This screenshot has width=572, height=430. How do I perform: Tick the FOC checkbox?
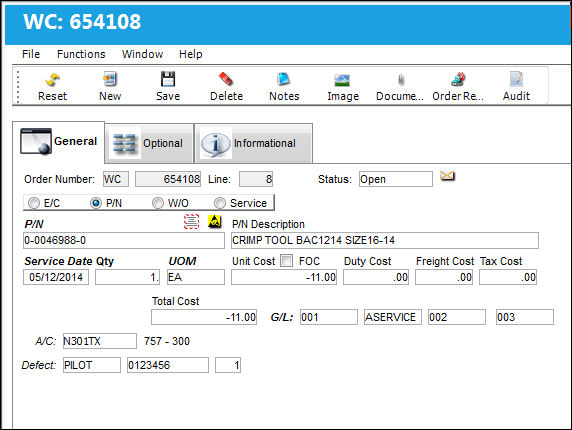(x=286, y=261)
